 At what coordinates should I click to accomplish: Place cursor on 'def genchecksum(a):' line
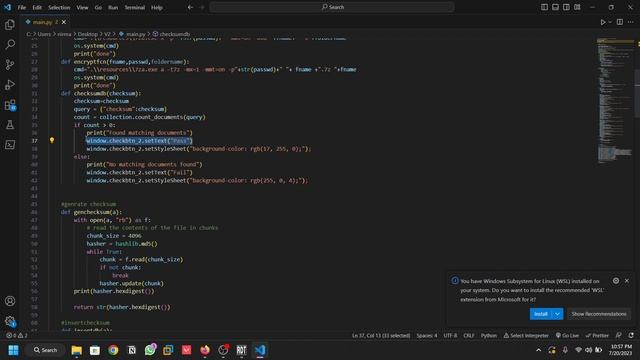pos(91,212)
